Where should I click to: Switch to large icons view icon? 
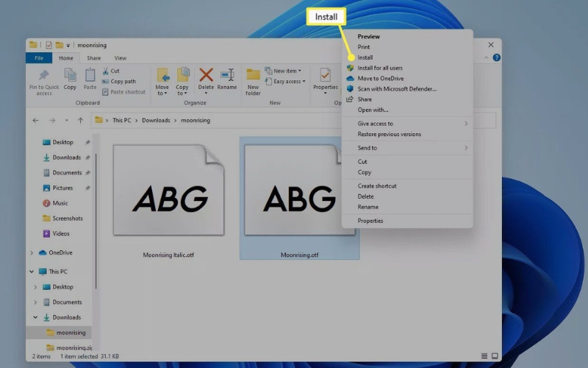495,356
